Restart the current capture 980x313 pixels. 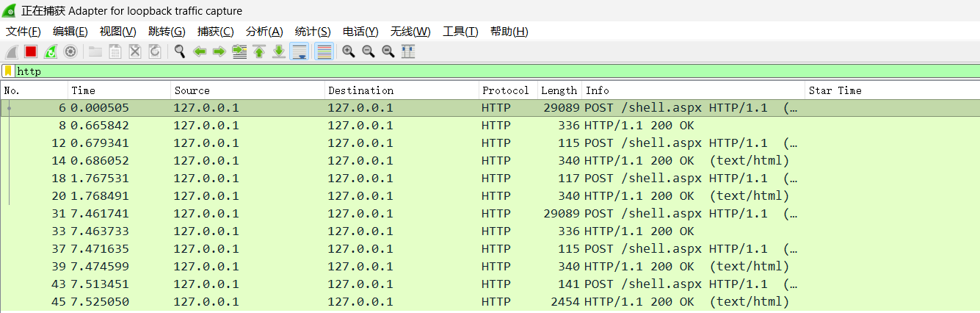[51, 51]
